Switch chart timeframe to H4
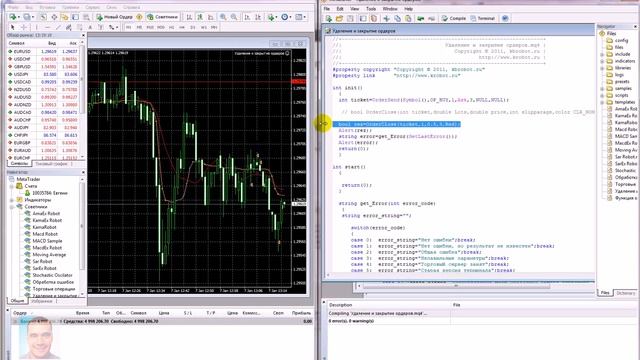 point(182,27)
